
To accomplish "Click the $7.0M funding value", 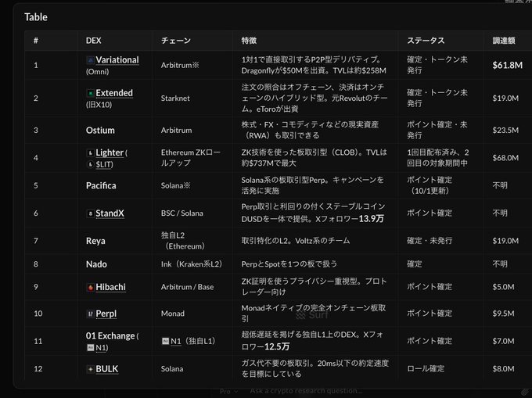I will pyautogui.click(x=503, y=342).
